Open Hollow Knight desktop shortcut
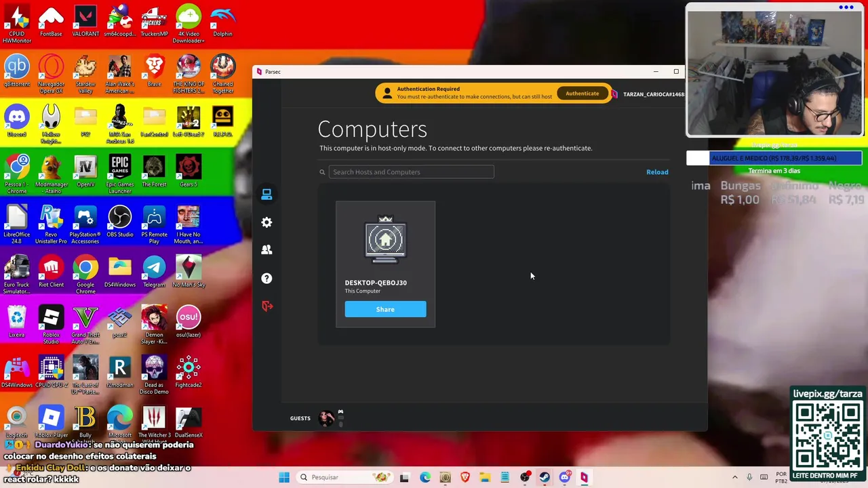 tap(52, 124)
